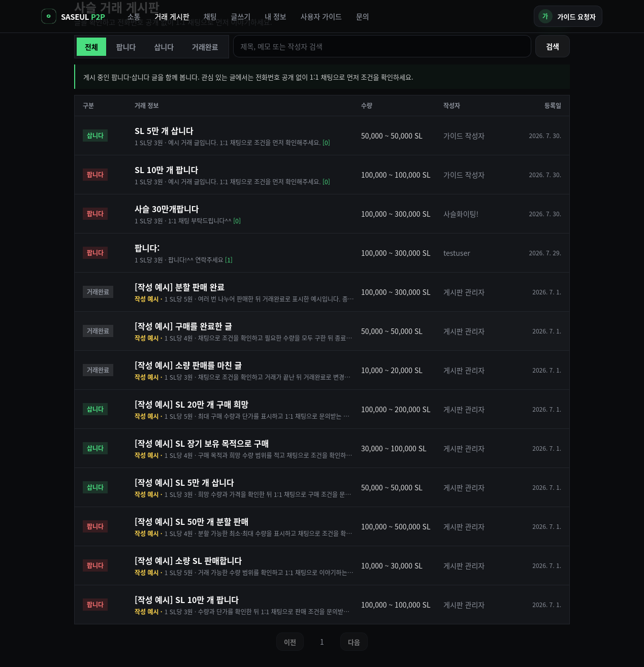Screen dimensions: 644x667
Task: Click the SASEUL P2P logo icon
Action: click(x=49, y=16)
